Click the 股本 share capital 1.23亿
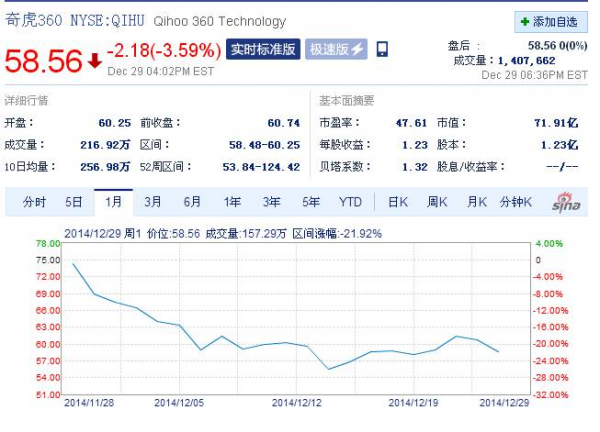 pos(559,145)
